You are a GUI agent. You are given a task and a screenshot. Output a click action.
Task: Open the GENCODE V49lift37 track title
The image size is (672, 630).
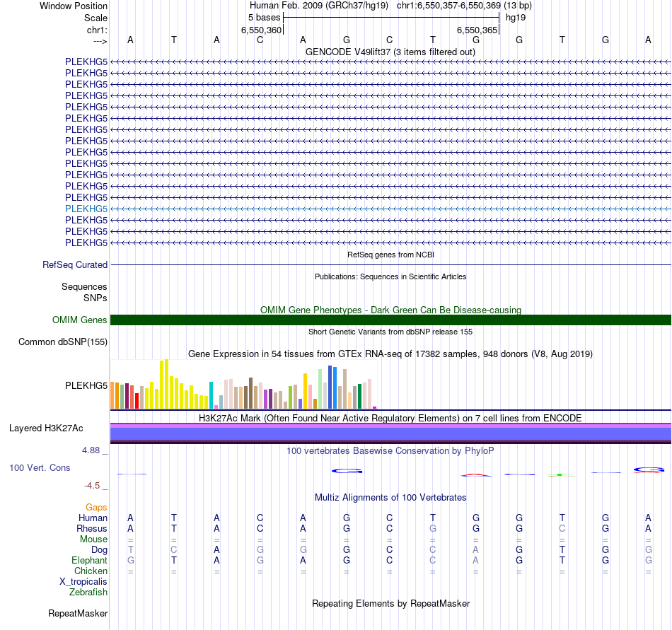(x=390, y=52)
